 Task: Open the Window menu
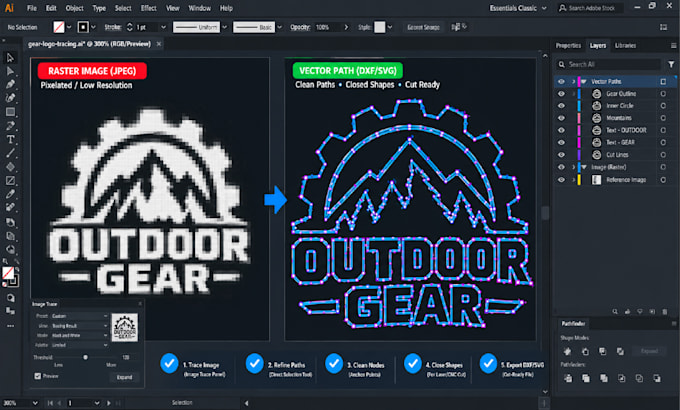199,8
